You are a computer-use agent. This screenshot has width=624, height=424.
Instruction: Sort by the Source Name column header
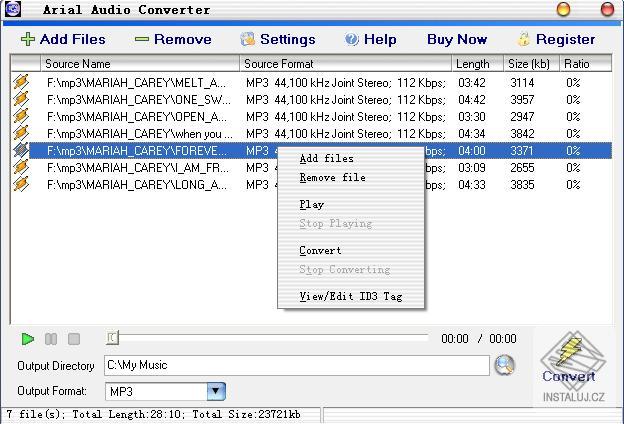[140, 64]
